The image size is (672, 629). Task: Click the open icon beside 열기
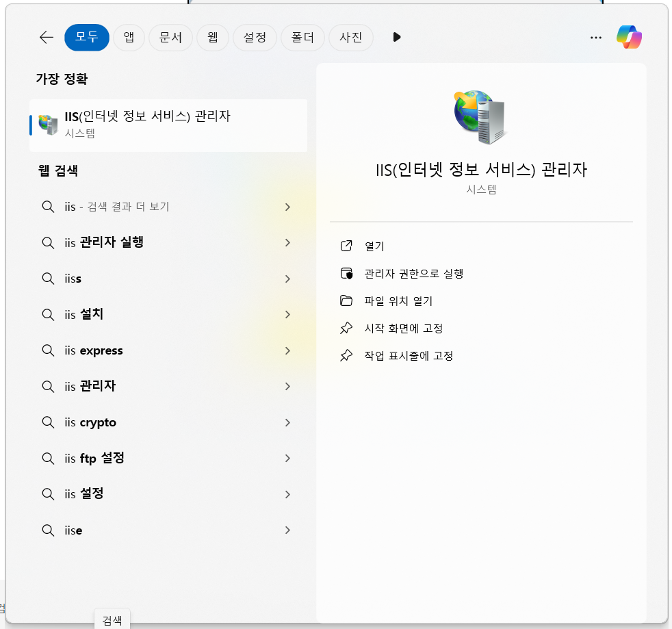click(346, 246)
